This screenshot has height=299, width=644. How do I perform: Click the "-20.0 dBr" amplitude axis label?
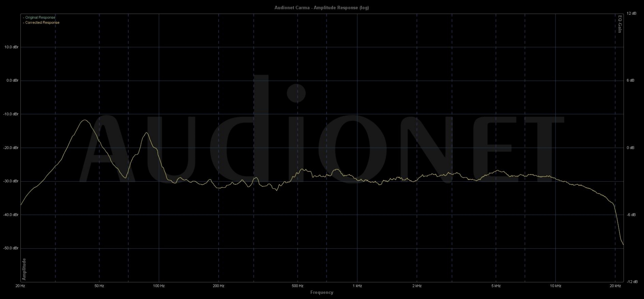point(11,147)
